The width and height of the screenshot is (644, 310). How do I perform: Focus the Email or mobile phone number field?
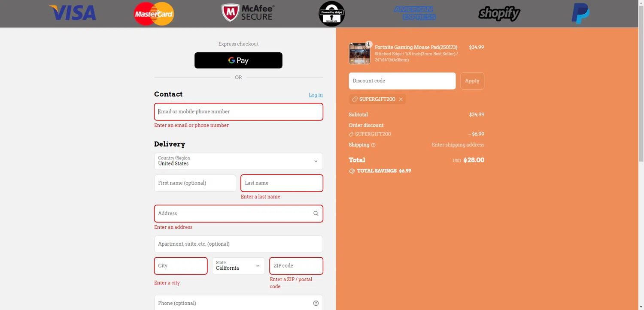(238, 111)
